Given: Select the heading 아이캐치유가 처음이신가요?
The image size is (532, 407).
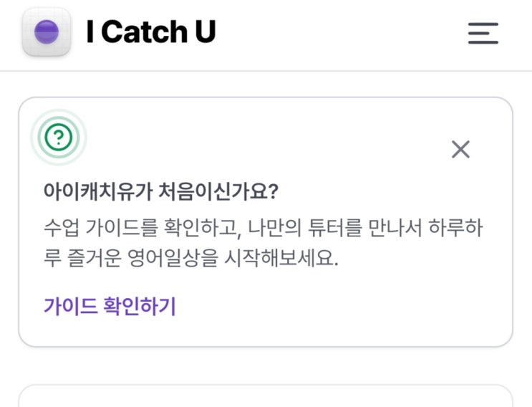Looking at the screenshot, I should tap(161, 193).
